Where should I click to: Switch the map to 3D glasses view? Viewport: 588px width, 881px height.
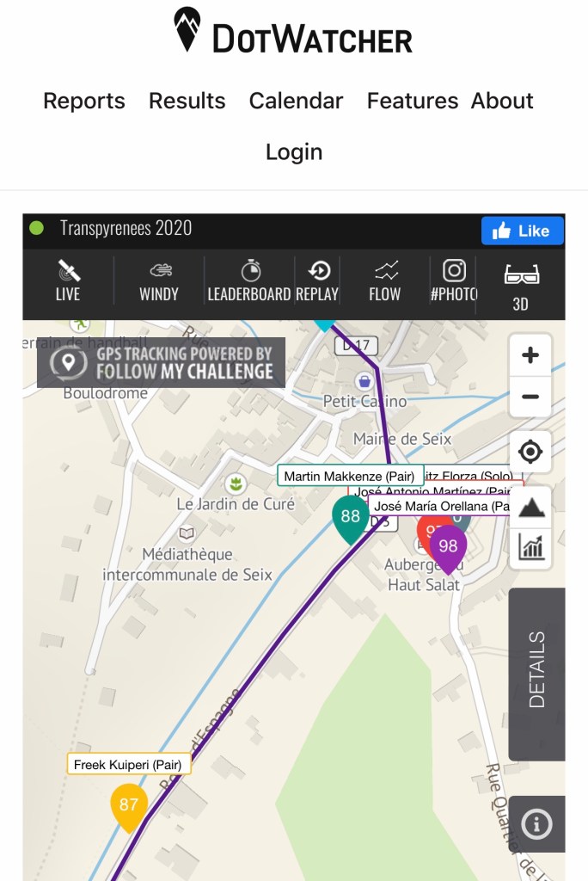pos(520,286)
